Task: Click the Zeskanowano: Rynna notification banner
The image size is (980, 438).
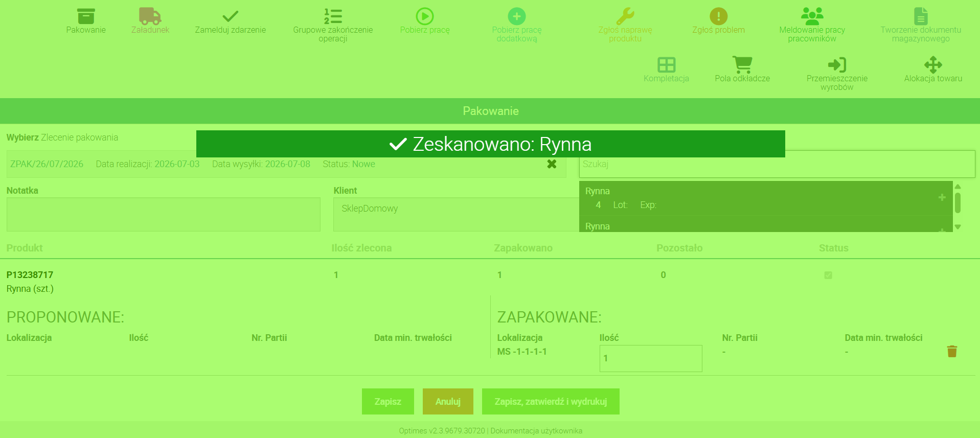Action: pyautogui.click(x=491, y=144)
